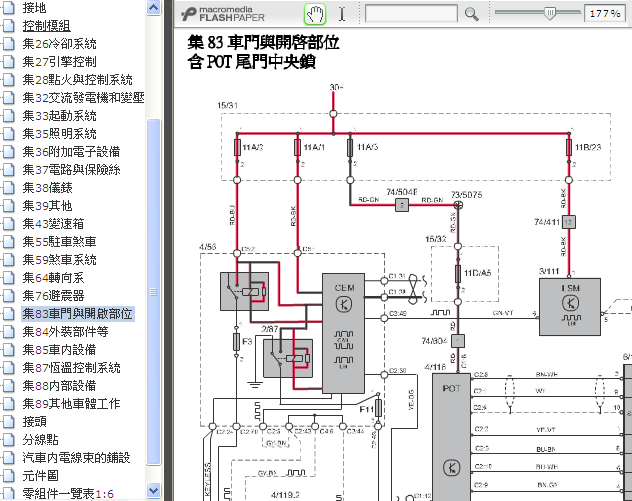The width and height of the screenshot is (632, 501).
Task: Open 集39其他 section
Action: pyautogui.click(x=47, y=206)
